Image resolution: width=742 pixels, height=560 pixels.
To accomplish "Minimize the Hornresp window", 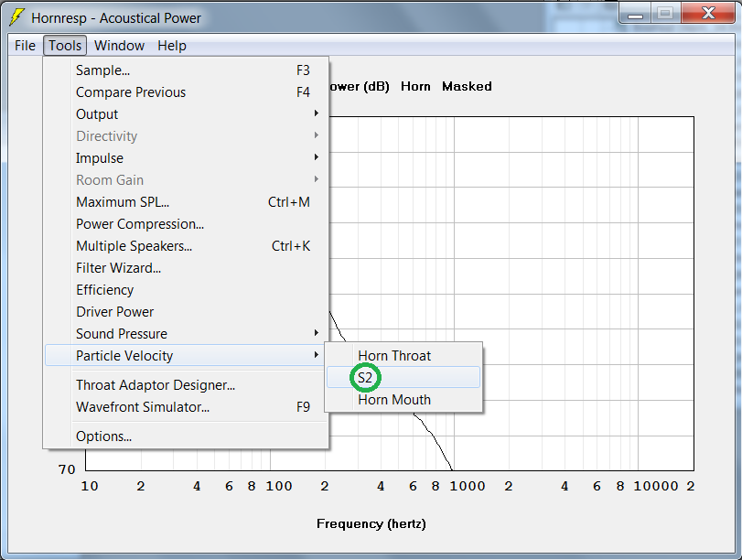I will [x=635, y=13].
